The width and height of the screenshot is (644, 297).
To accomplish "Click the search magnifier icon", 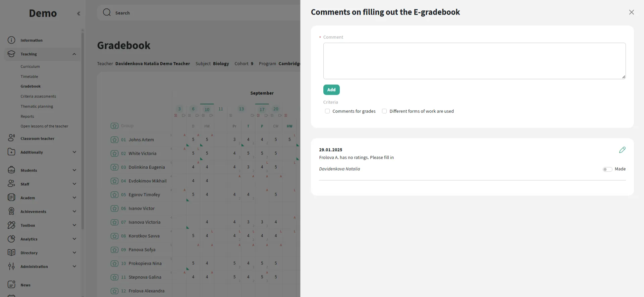I will 107,13.
